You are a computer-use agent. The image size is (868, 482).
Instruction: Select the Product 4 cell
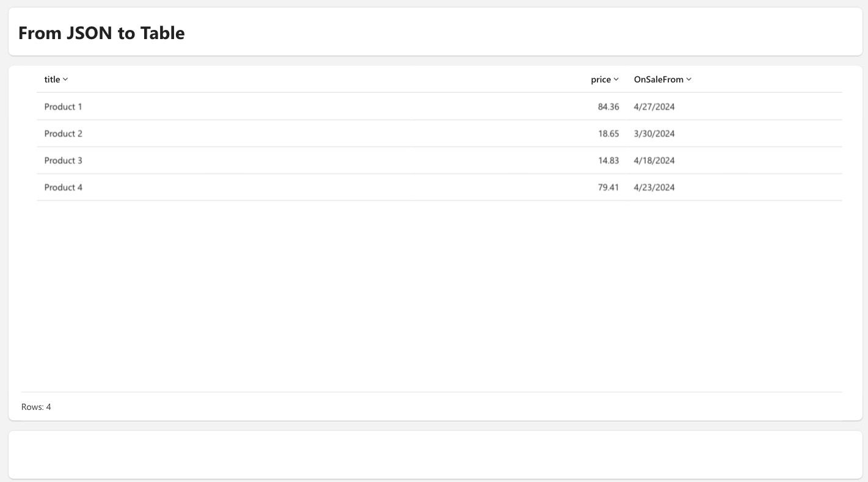[x=64, y=188]
